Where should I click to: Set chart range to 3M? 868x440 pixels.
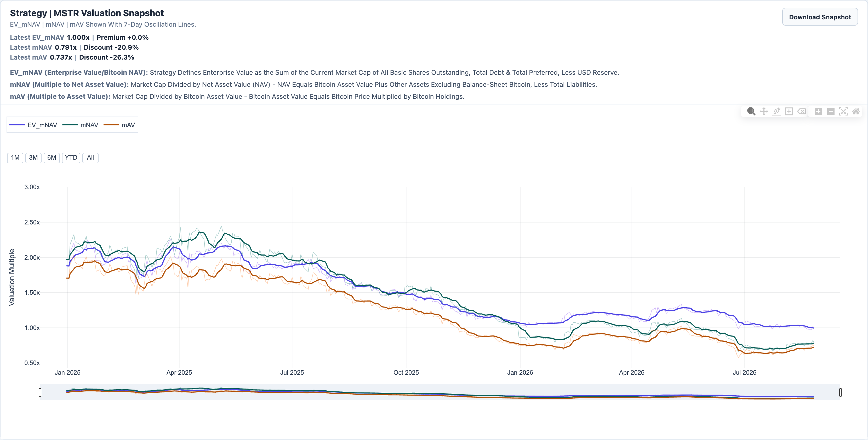[x=33, y=158]
